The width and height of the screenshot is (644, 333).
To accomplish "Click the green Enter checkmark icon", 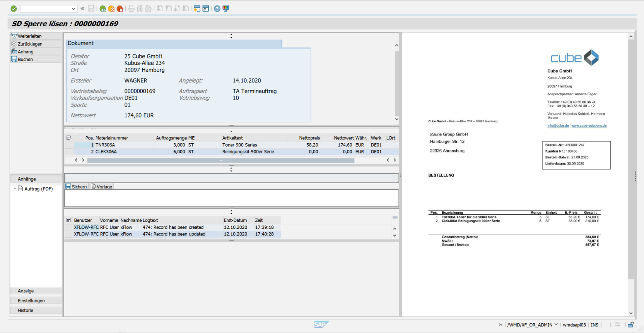I will click(14, 9).
